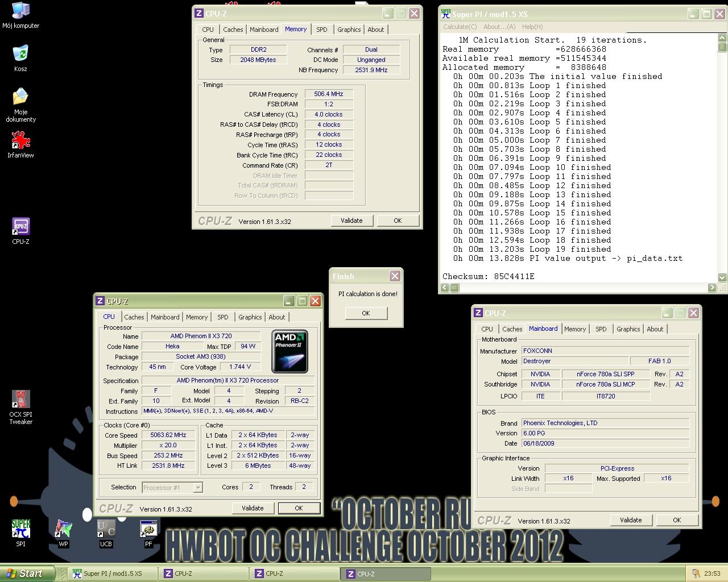728x582 pixels.
Task: Expand the Processor #1 selection dropdown
Action: (x=198, y=487)
